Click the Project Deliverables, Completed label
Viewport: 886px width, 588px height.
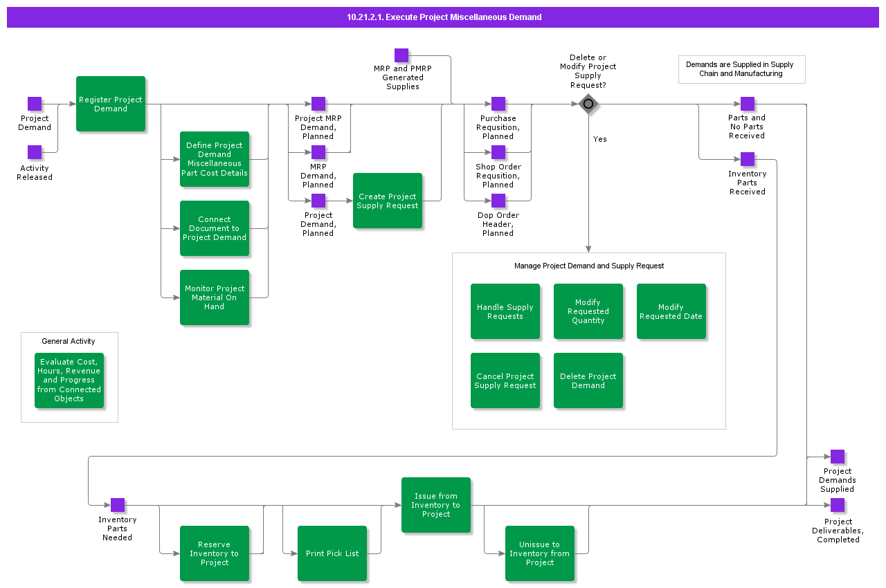(x=838, y=531)
